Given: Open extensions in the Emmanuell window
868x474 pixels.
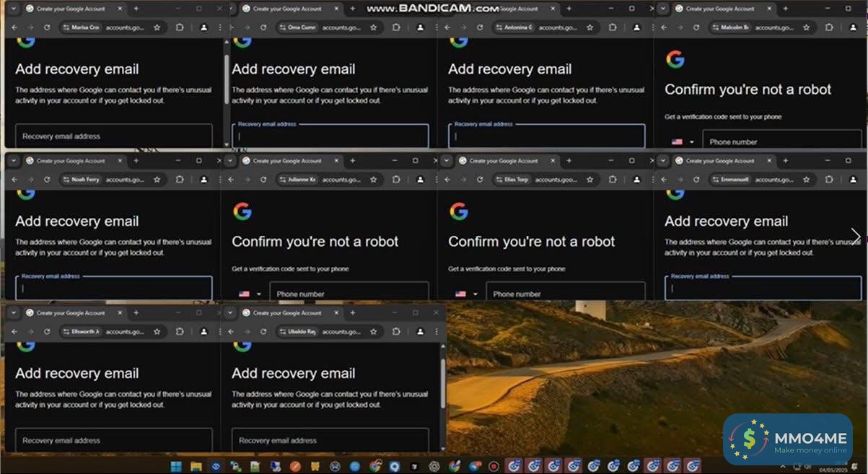Looking at the screenshot, I should (x=829, y=180).
